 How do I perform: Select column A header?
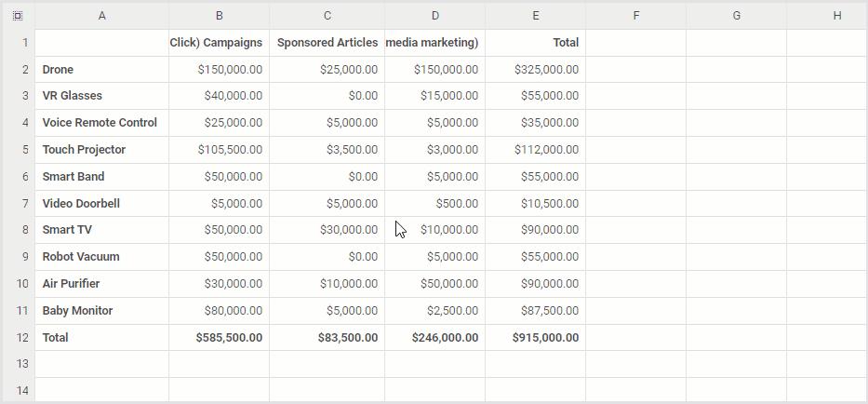101,15
